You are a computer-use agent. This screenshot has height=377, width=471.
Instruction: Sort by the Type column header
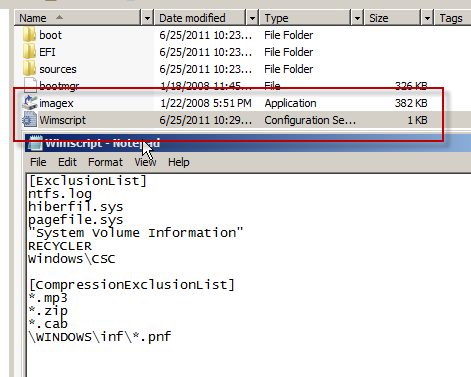[305, 18]
